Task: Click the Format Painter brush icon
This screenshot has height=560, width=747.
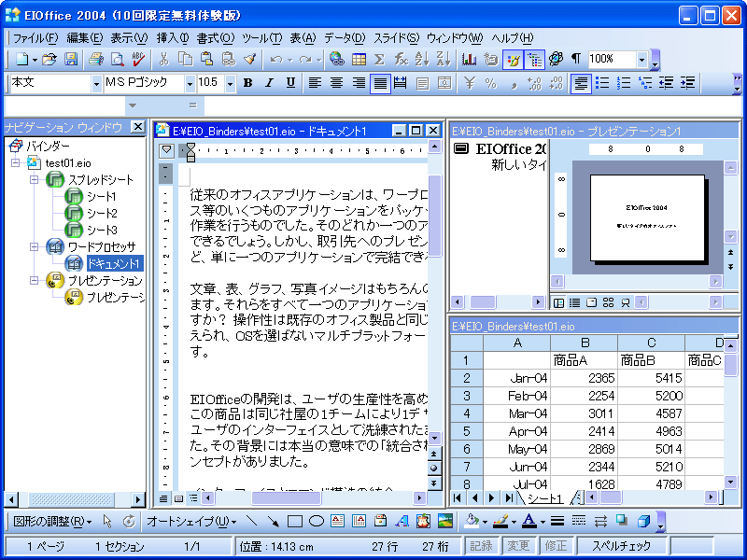Action: [249, 59]
